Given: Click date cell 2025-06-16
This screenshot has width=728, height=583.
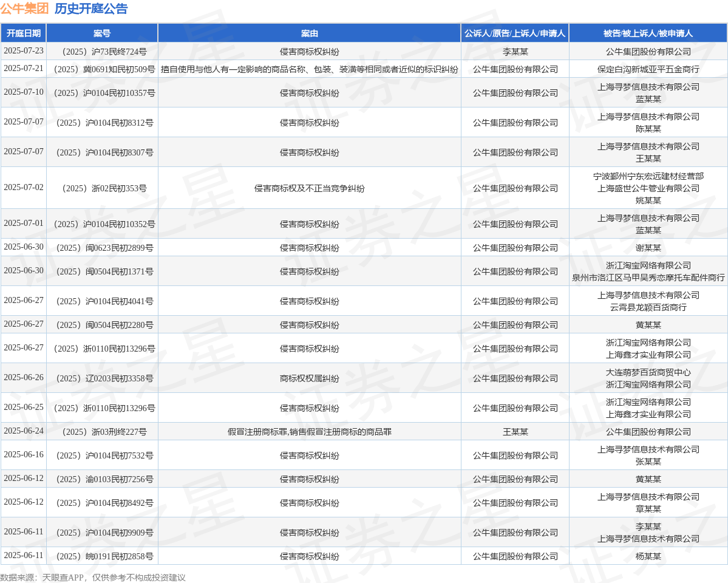Looking at the screenshot, I should point(24,454).
